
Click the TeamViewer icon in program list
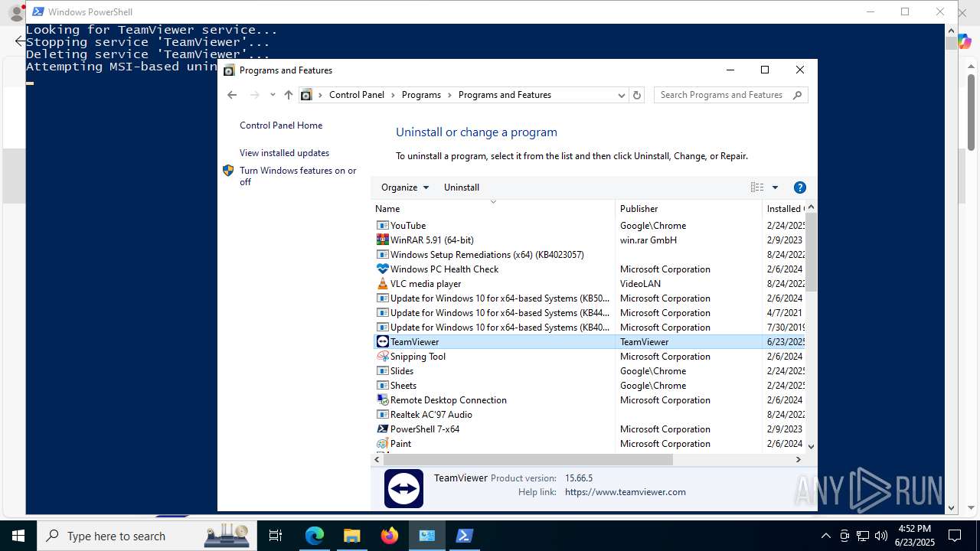coord(383,342)
